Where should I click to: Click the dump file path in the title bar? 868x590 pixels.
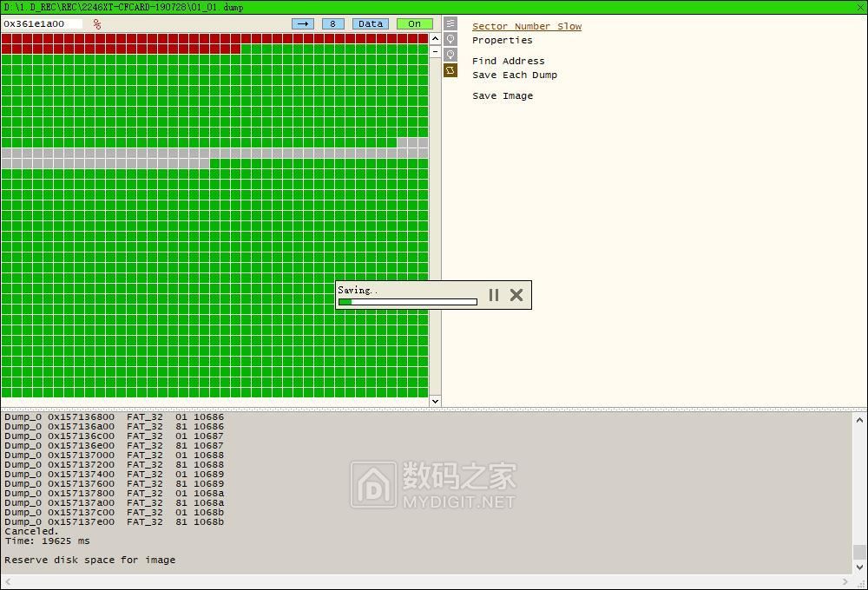(x=123, y=7)
